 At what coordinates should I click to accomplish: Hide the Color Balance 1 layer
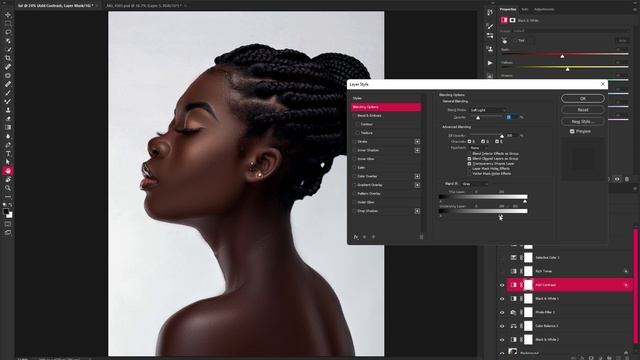pos(502,326)
